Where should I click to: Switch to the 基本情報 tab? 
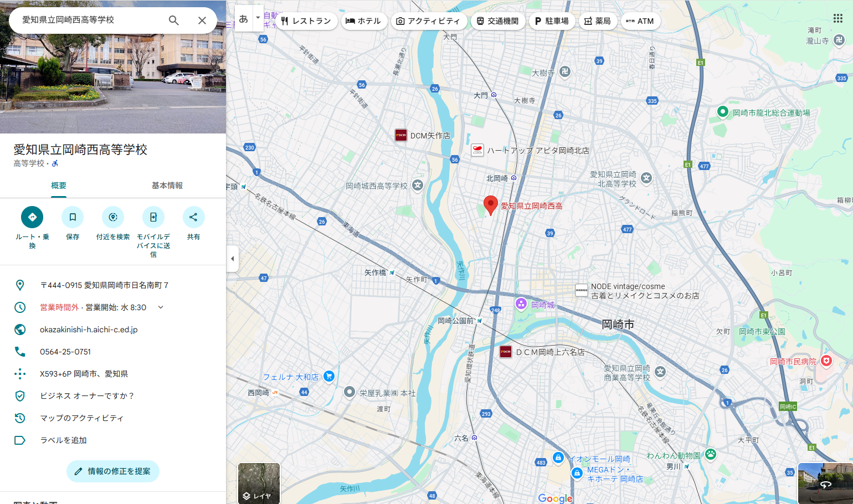coord(167,186)
